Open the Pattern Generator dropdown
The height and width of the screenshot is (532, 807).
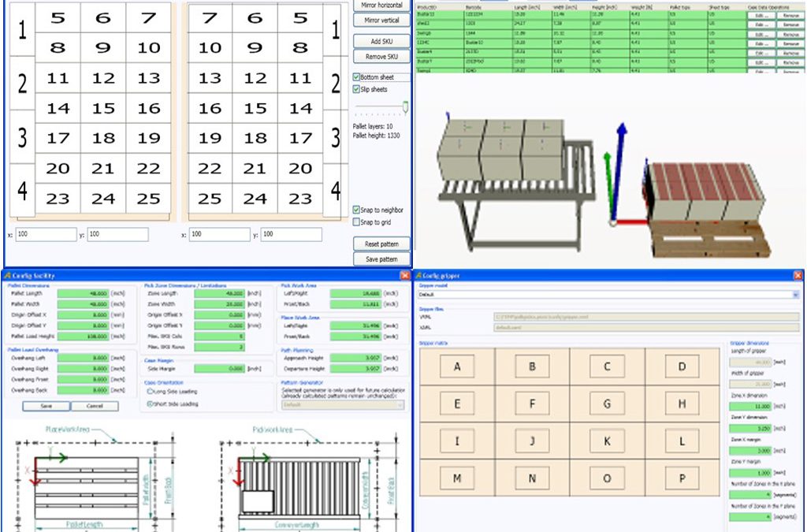pos(400,405)
